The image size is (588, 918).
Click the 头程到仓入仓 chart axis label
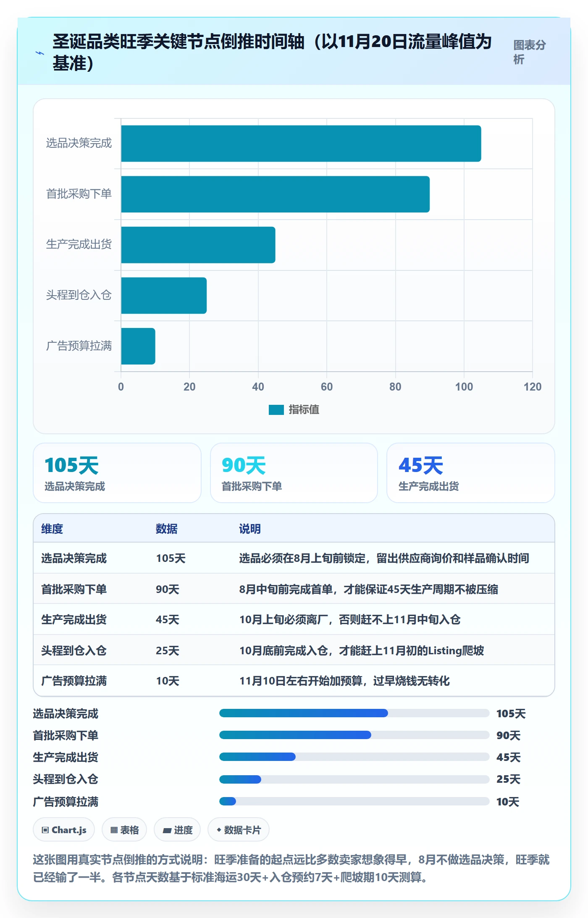[x=79, y=295]
